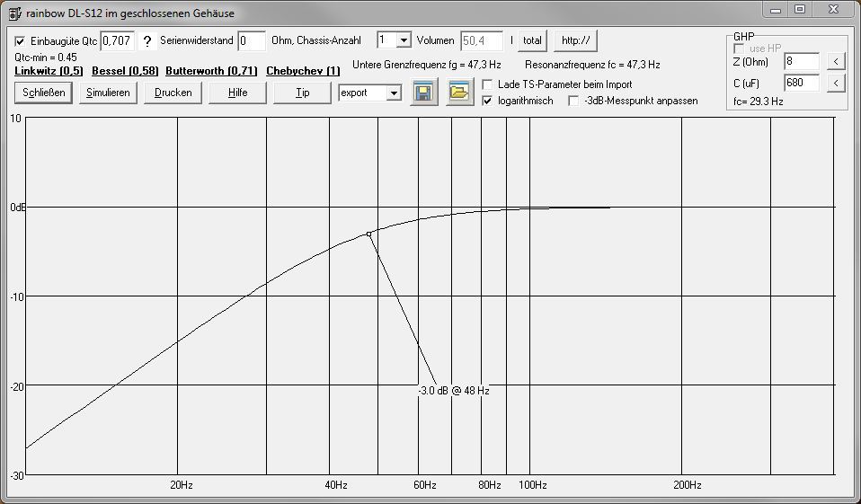Click 'Untere Grenzfrequenz fg = 47,3 Hz' text
861x504 pixels.
pos(427,65)
